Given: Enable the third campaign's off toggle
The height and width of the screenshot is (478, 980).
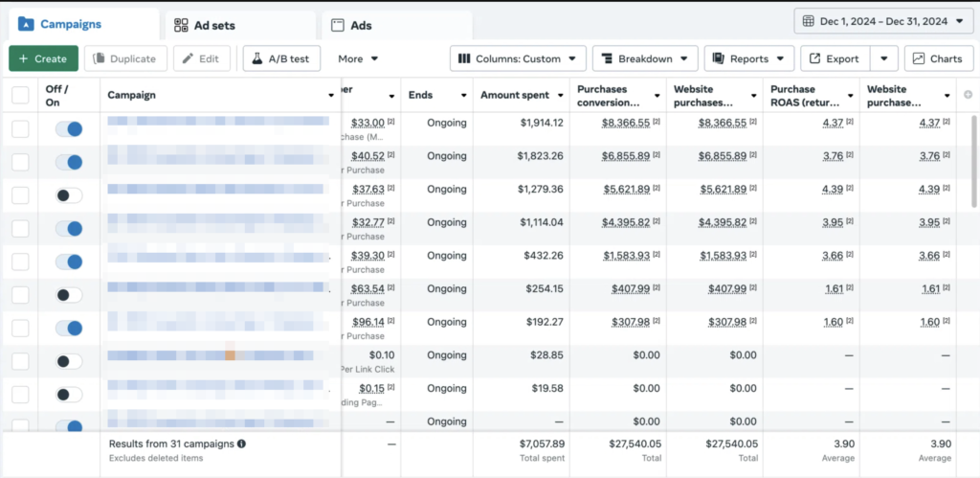Looking at the screenshot, I should point(69,195).
